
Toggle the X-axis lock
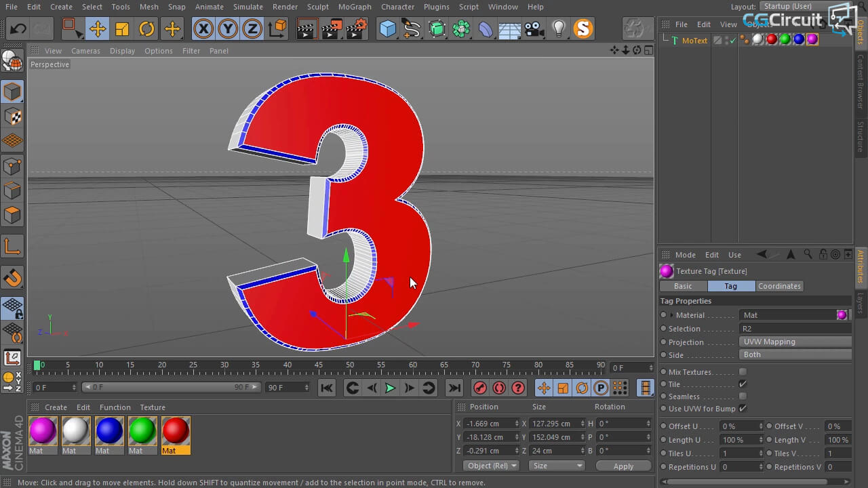[x=203, y=28]
